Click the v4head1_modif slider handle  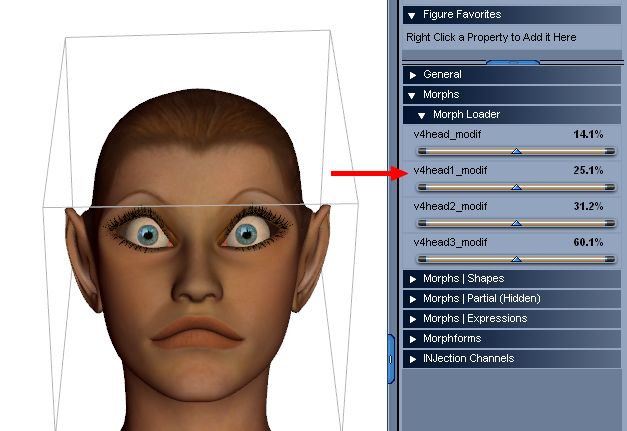[x=516, y=187]
